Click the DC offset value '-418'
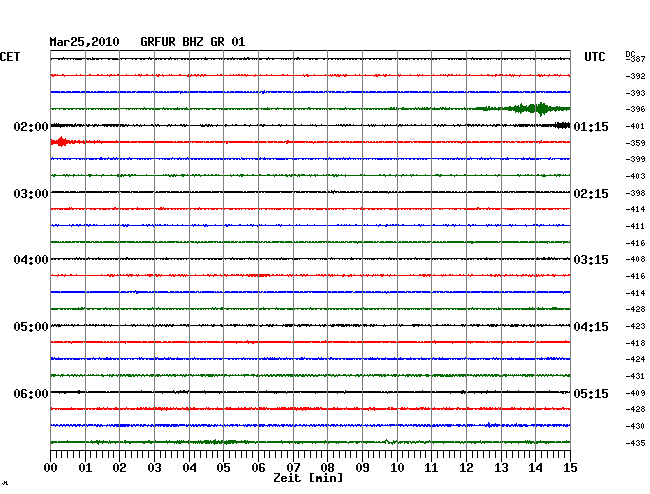 point(635,343)
